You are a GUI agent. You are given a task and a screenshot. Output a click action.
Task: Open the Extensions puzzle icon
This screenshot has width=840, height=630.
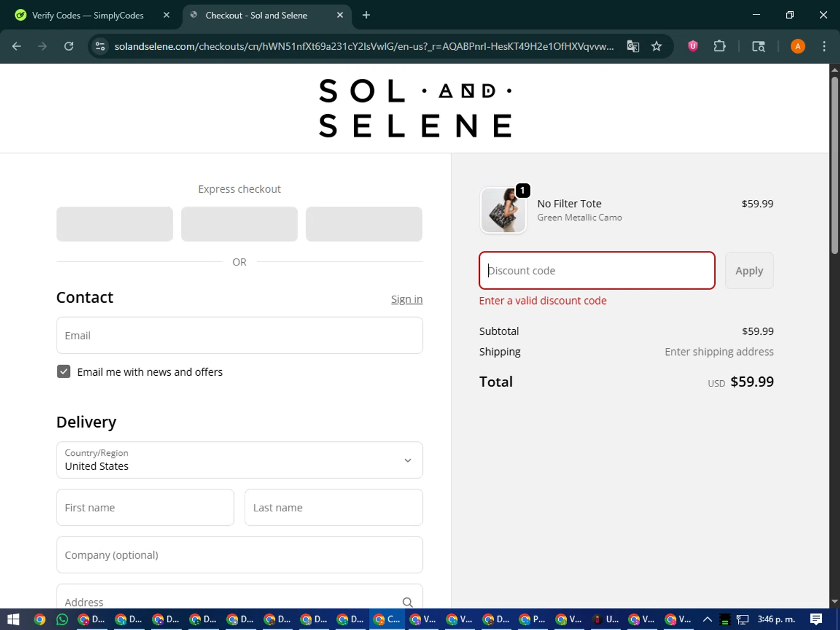tap(720, 46)
